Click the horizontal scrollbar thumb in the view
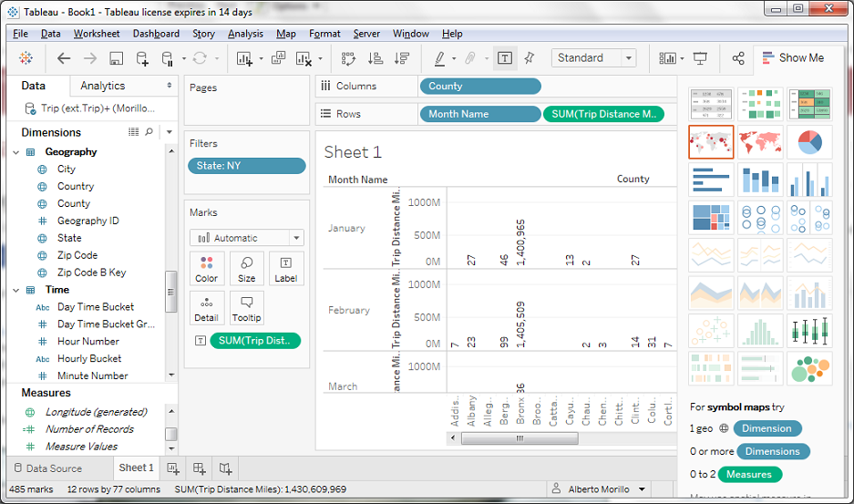The height and width of the screenshot is (504, 854). [x=520, y=438]
